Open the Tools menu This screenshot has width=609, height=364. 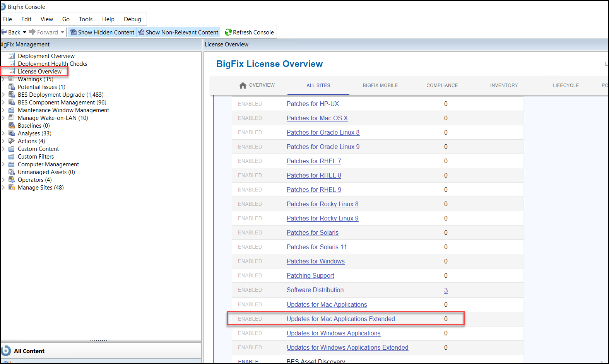pos(86,19)
